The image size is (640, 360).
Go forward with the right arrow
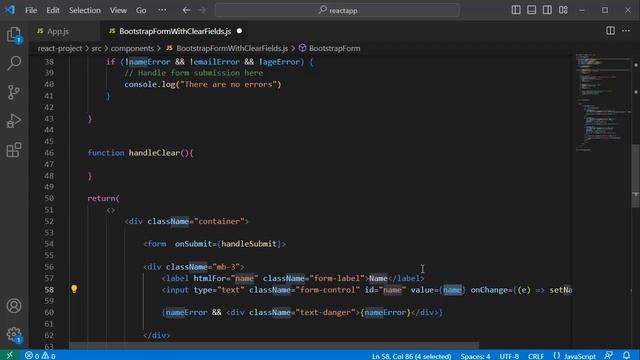click(x=202, y=10)
